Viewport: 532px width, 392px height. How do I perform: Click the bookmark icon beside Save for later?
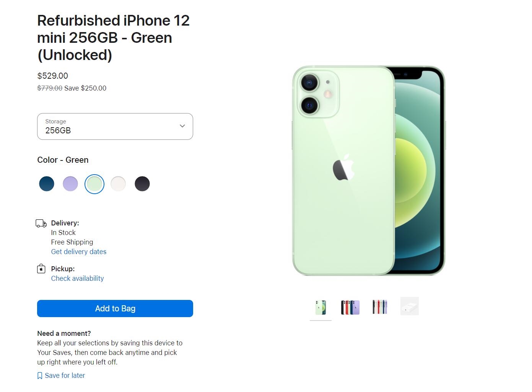40,376
